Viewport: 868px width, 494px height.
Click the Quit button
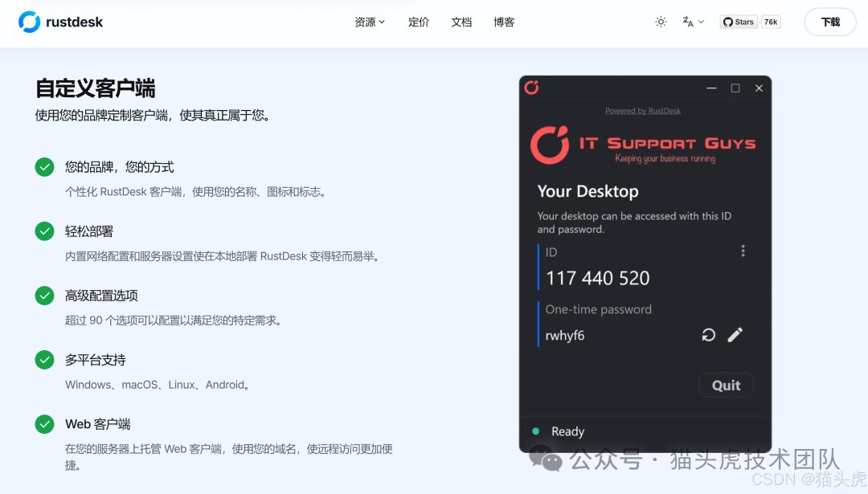pyautogui.click(x=726, y=385)
